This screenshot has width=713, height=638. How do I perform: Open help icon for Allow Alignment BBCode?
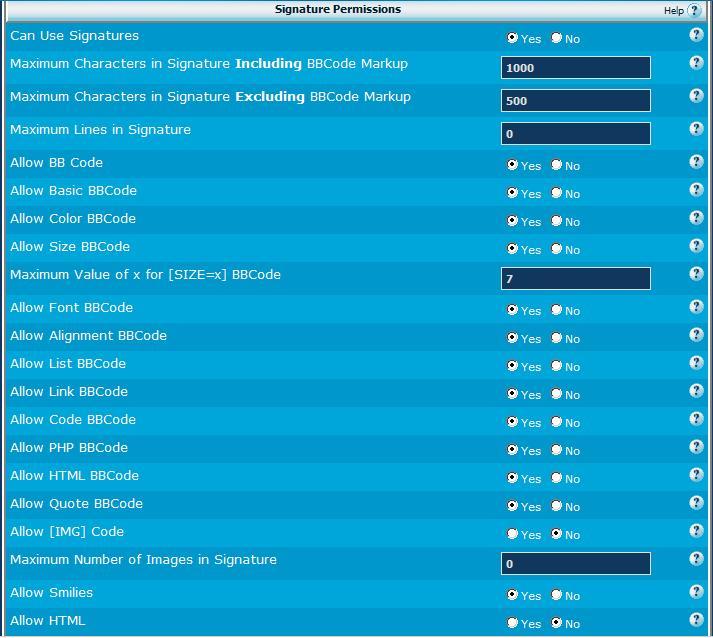coord(696,335)
